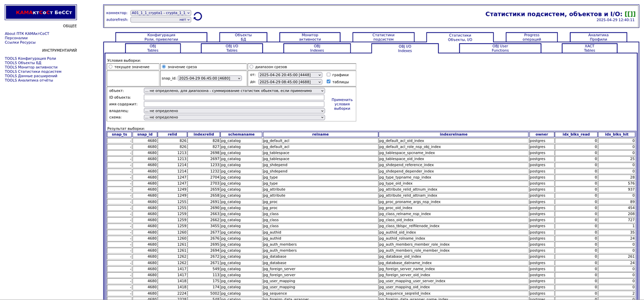Image resolution: width=644 pixels, height=300 pixels.
Task: Click the КАМАктСоСт БеССт logo
Action: pos(41,12)
